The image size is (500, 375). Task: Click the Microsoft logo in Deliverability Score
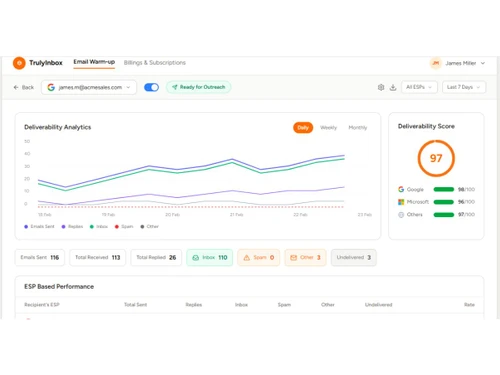[x=401, y=202]
